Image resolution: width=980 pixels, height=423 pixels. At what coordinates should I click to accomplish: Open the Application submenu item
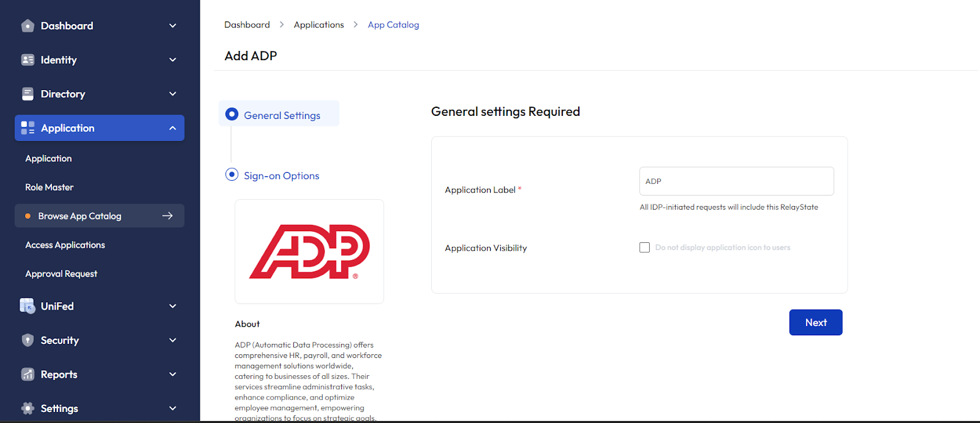coord(48,158)
